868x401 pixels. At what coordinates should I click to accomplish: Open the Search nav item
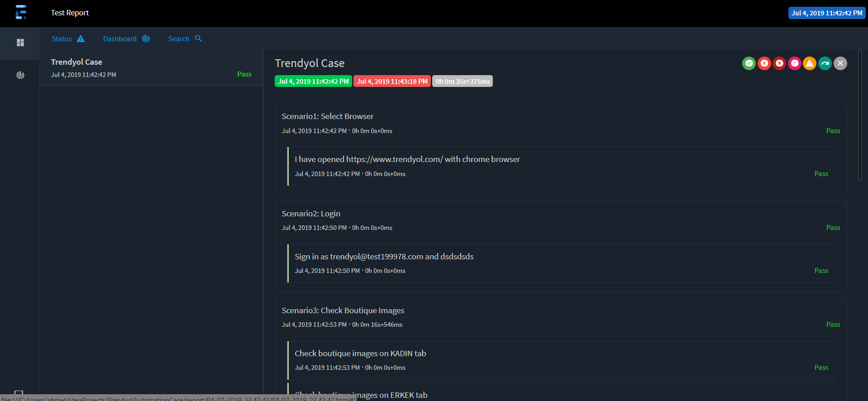[185, 39]
